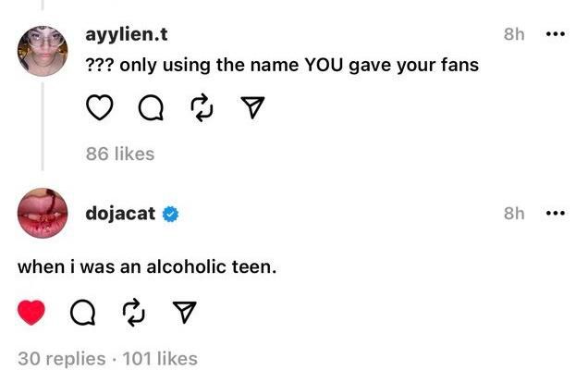Repost ayylien.t's reply

pyautogui.click(x=200, y=111)
